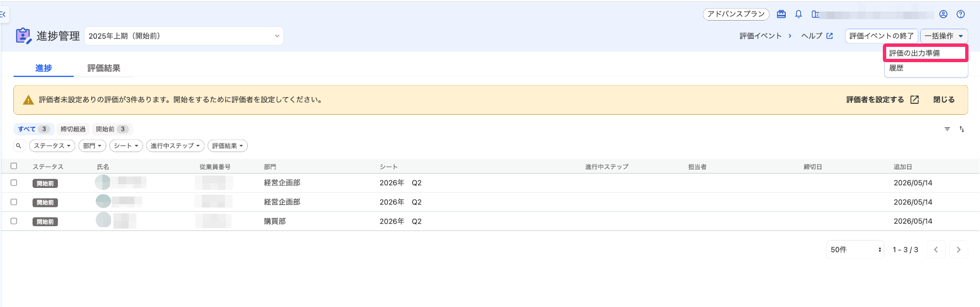Select 評価の出力準備 menu item
Viewport: 980px width, 307px height.
coord(925,53)
